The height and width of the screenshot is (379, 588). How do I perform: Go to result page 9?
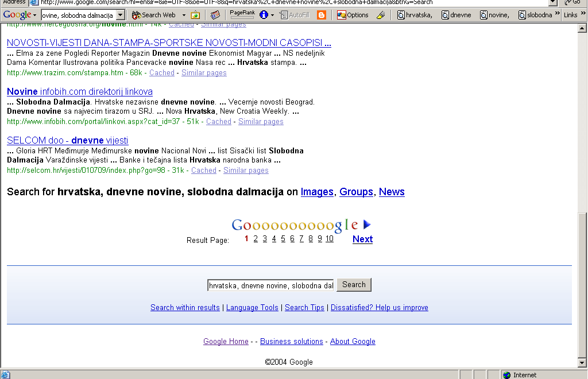coord(320,239)
